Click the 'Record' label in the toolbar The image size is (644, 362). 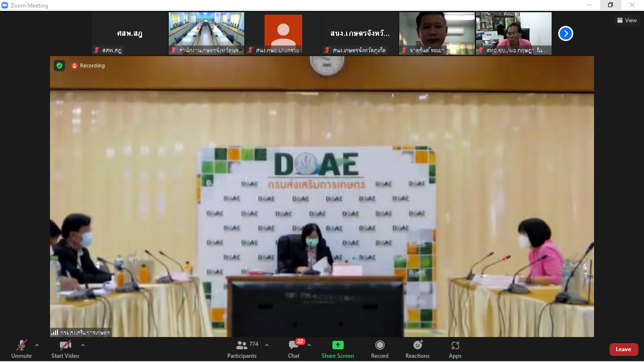pos(380,356)
